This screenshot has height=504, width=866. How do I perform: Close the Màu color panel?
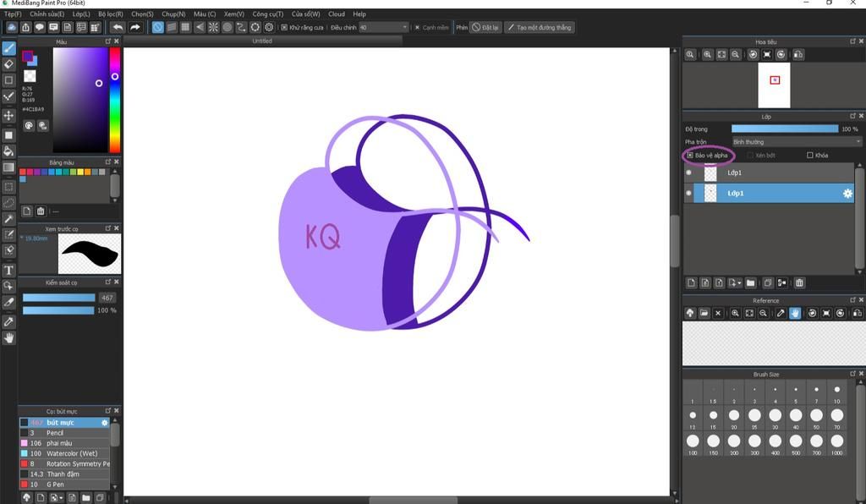tap(116, 41)
